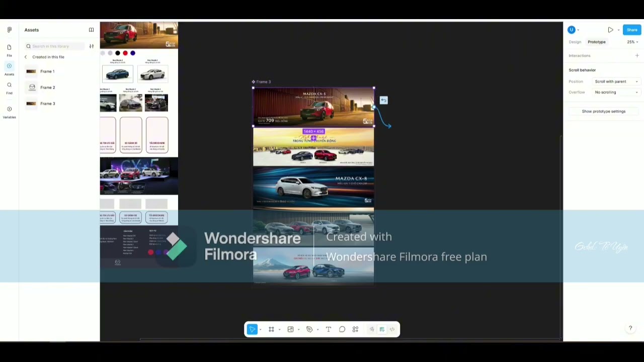
Task: Switch to Design mode in toolbar
Action: 382,329
